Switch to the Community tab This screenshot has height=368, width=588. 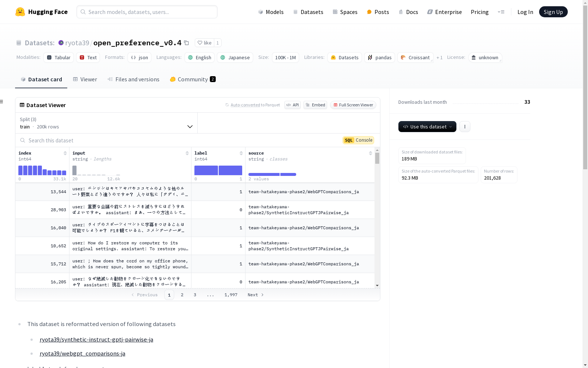193,79
